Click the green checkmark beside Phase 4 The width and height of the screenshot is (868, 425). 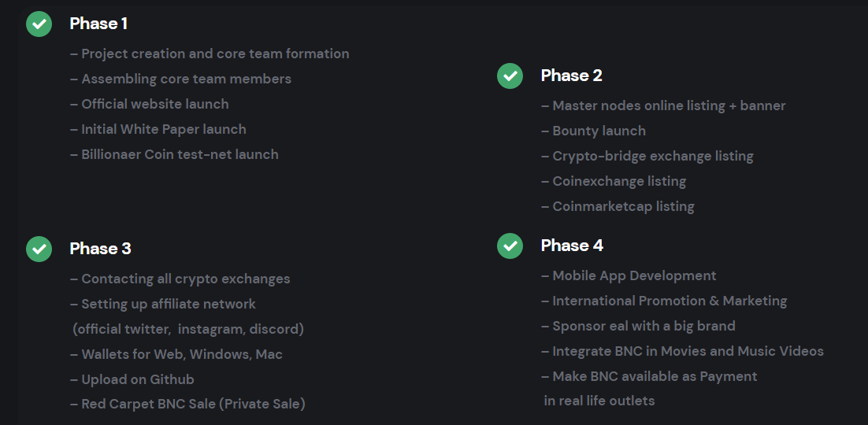click(510, 246)
